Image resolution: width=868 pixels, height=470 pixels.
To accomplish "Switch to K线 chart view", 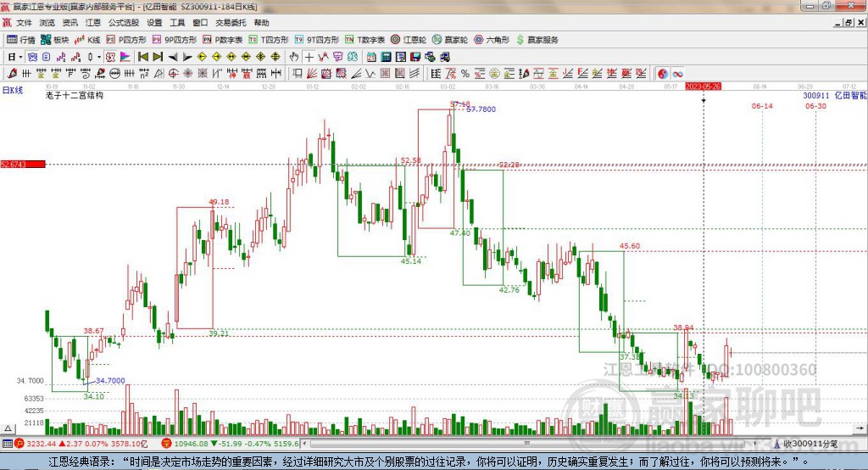I will click(x=87, y=40).
